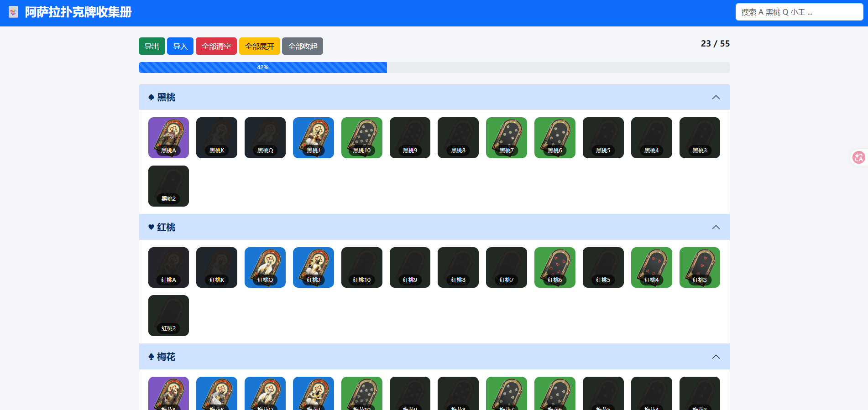Select the 黑桃J card thumbnail

314,138
